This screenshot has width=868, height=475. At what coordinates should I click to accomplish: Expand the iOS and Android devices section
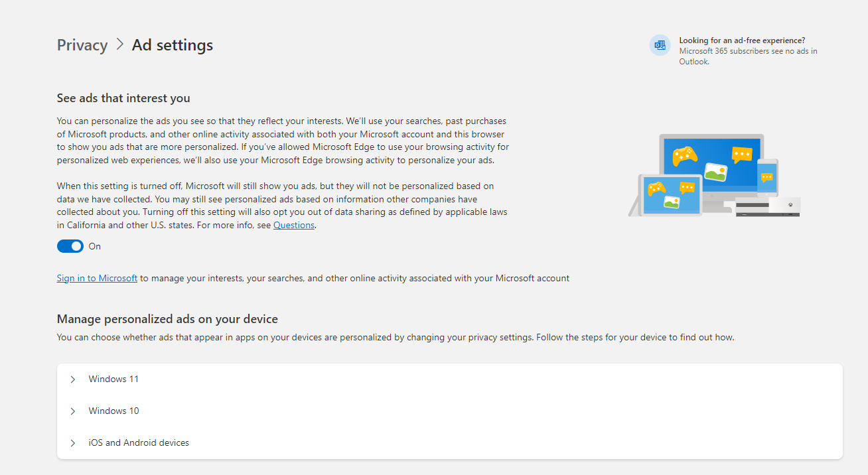pos(139,442)
